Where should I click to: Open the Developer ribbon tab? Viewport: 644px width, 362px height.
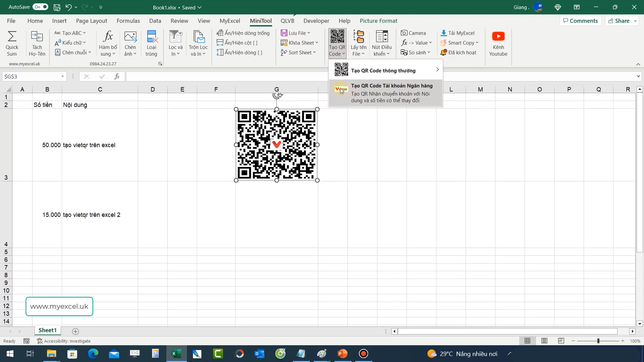(316, 20)
